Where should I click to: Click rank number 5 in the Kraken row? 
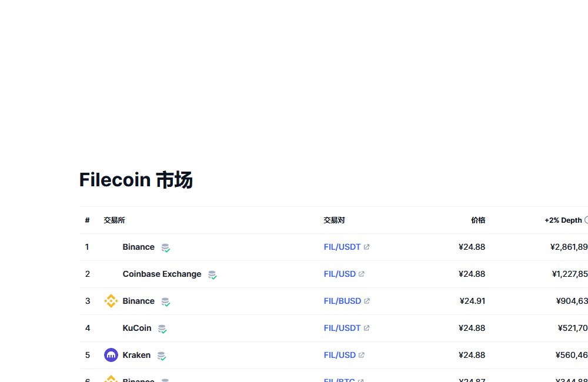pyautogui.click(x=88, y=355)
